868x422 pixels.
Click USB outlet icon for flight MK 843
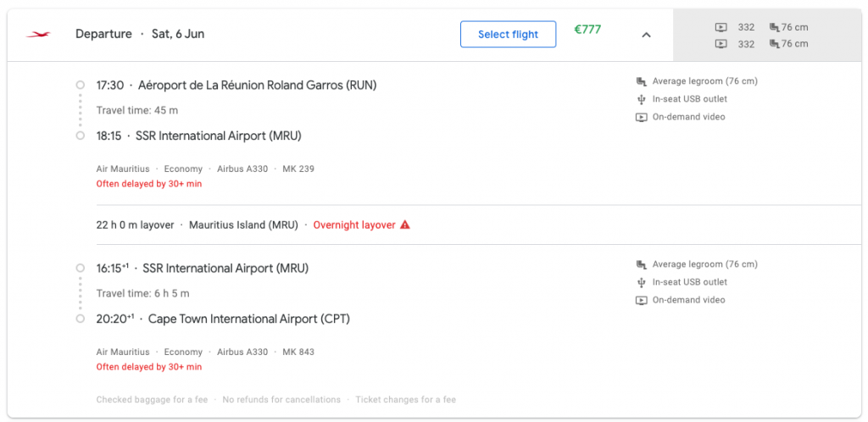pos(642,282)
